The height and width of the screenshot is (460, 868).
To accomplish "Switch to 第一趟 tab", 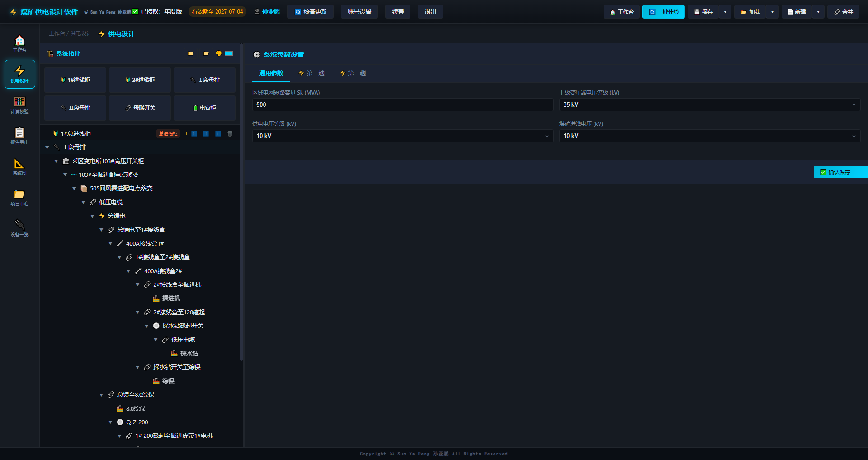I will (x=311, y=73).
